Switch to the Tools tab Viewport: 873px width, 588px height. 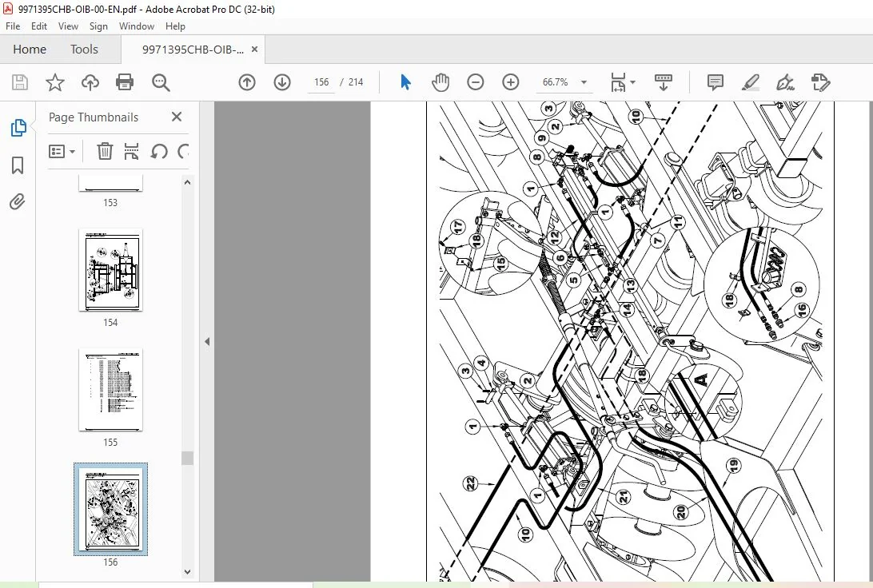[84, 50]
